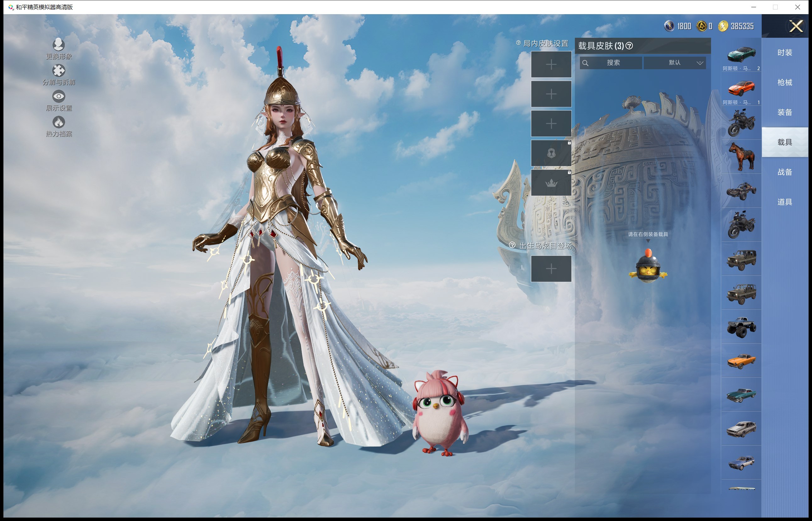Click the 出生岛炫目登场 label

click(545, 246)
